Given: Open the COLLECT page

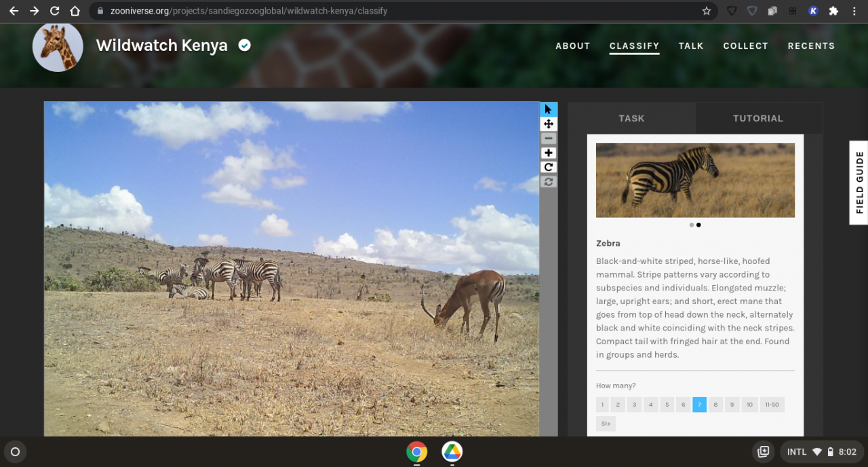Looking at the screenshot, I should 745,46.
